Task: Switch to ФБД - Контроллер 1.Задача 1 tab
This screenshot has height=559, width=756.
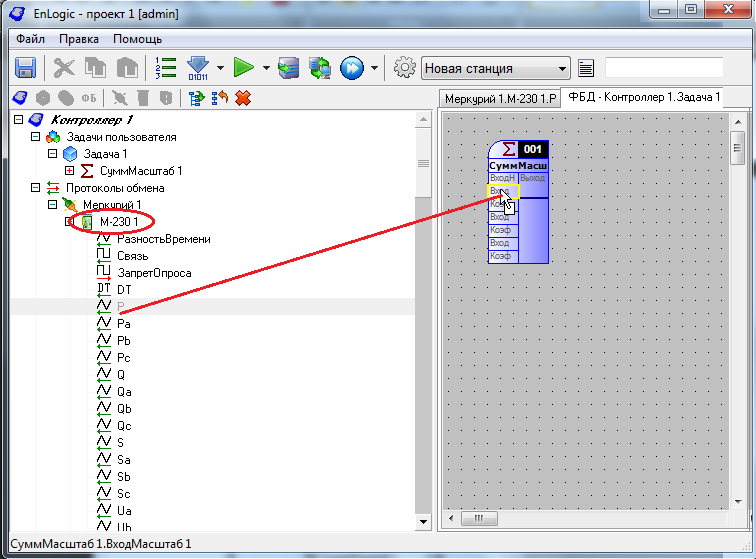Action: pyautogui.click(x=644, y=97)
